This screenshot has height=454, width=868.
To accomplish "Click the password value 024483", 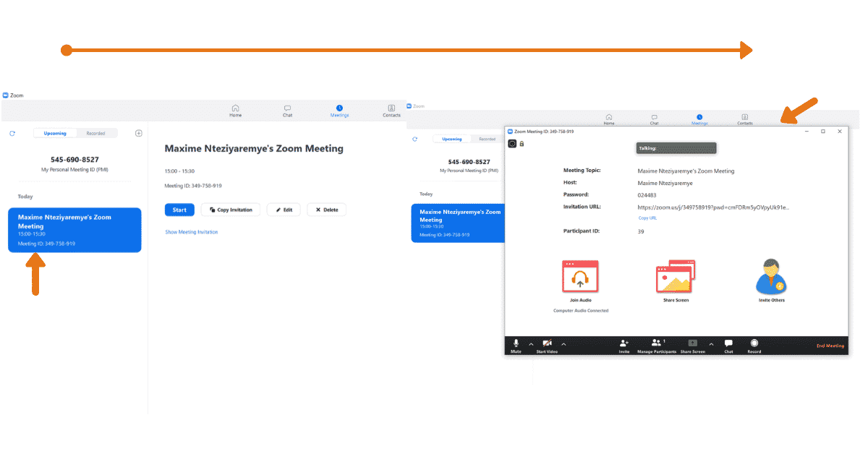I will [x=647, y=195].
